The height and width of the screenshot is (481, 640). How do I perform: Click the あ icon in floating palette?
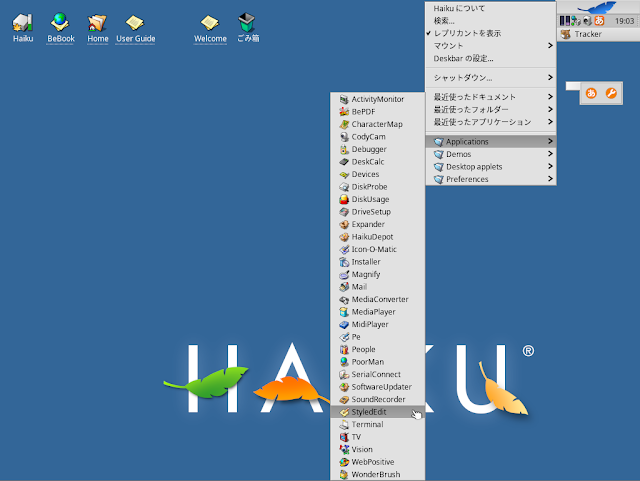click(x=591, y=93)
